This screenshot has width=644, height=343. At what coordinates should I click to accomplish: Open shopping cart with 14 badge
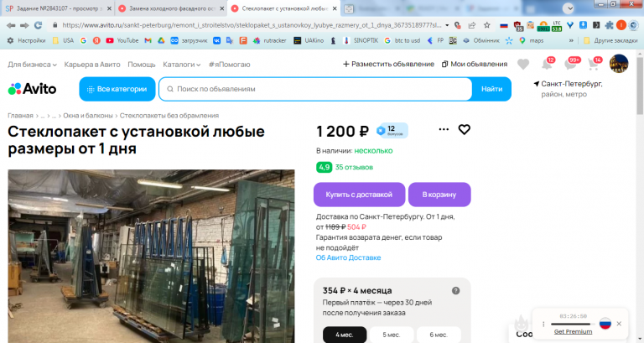[x=594, y=64]
